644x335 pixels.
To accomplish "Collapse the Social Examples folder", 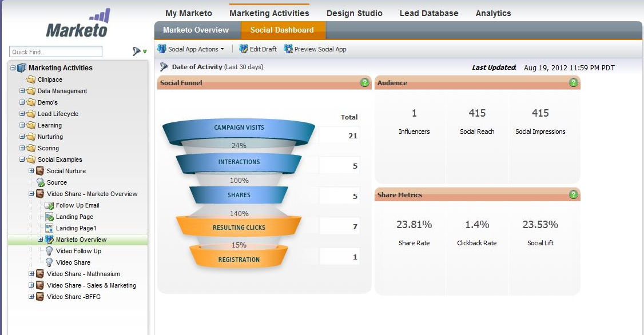I will (x=22, y=159).
